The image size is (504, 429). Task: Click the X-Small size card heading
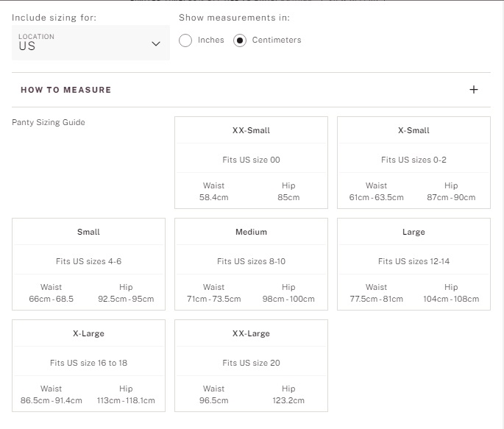point(414,130)
